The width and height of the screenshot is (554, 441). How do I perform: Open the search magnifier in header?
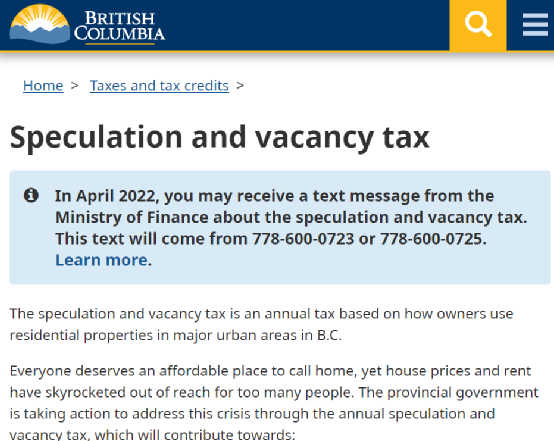[478, 25]
